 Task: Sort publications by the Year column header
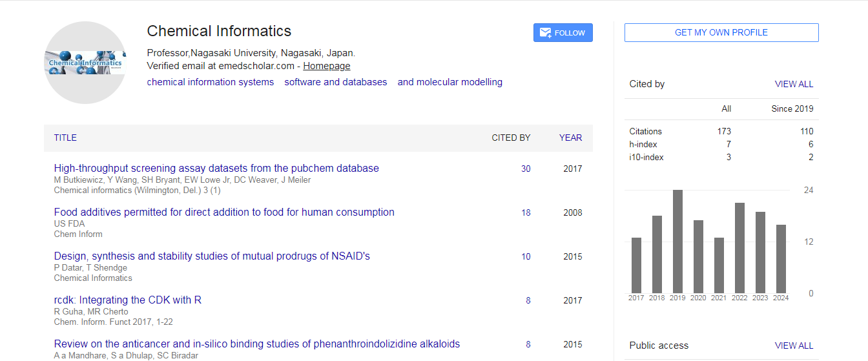pos(570,138)
